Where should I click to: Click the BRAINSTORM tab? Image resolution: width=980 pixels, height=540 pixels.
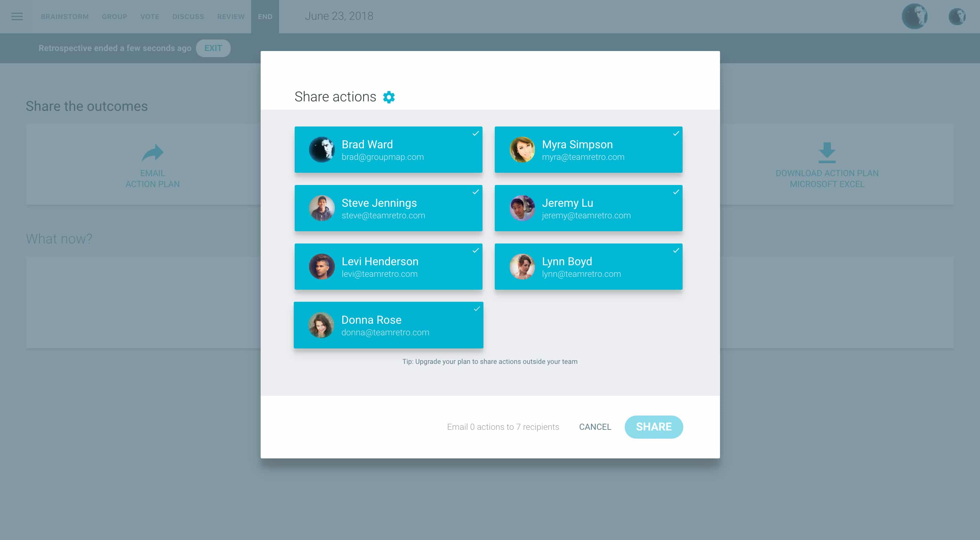point(65,16)
